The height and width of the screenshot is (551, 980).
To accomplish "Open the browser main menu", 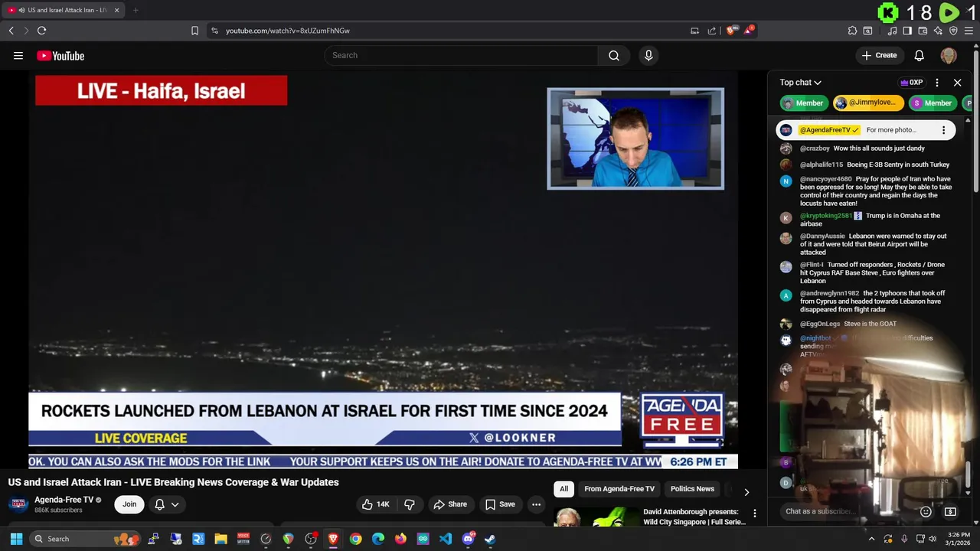I will 969,31.
